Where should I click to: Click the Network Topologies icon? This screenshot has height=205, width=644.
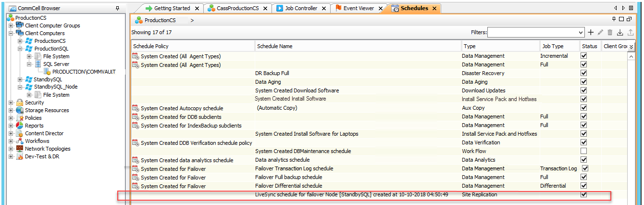tap(20, 149)
